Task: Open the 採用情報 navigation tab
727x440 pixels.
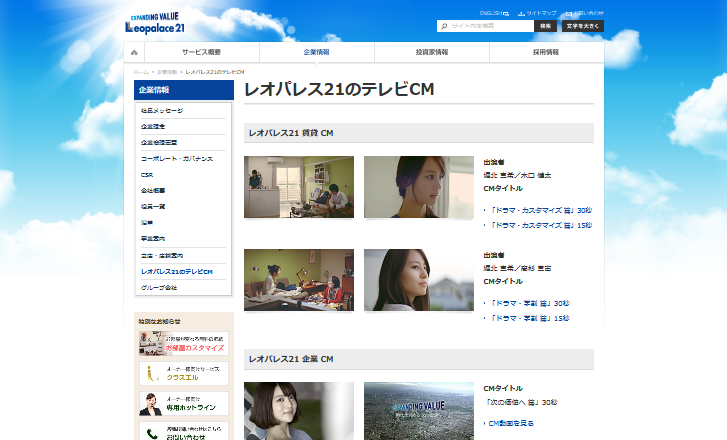Action: [x=546, y=52]
